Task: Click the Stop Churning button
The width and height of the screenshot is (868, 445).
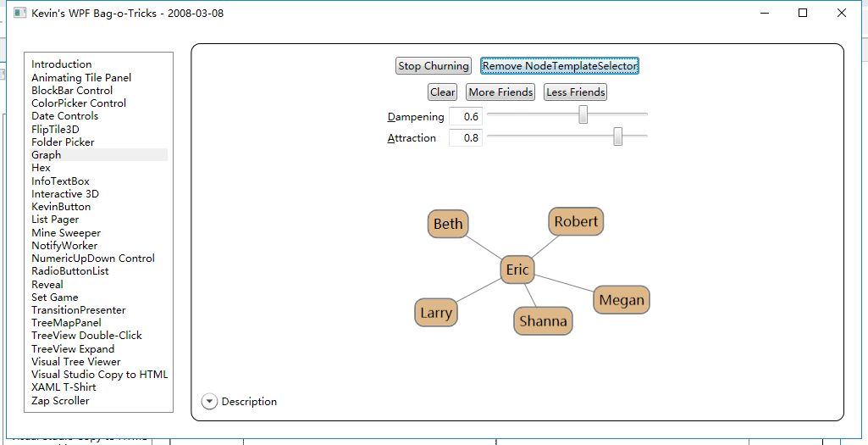Action: coord(433,66)
